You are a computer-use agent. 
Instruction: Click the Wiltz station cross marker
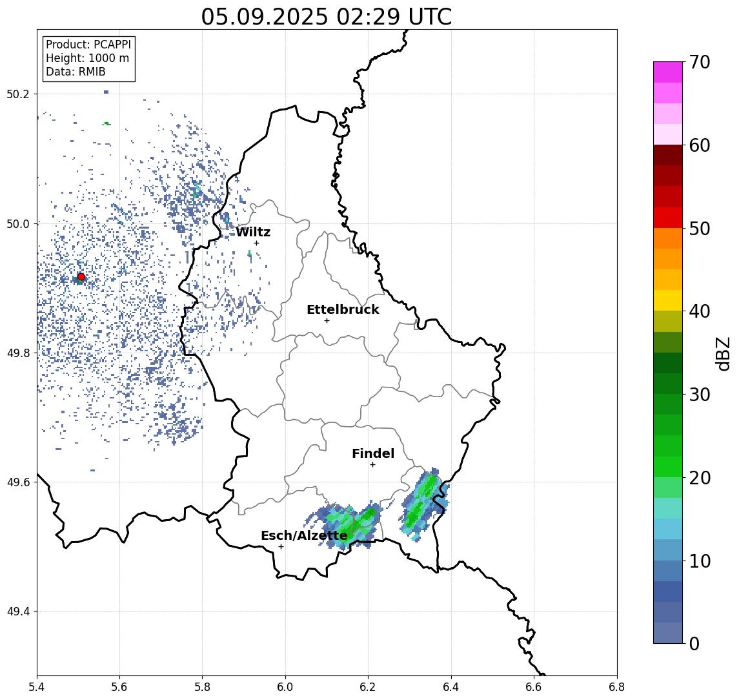click(x=256, y=243)
